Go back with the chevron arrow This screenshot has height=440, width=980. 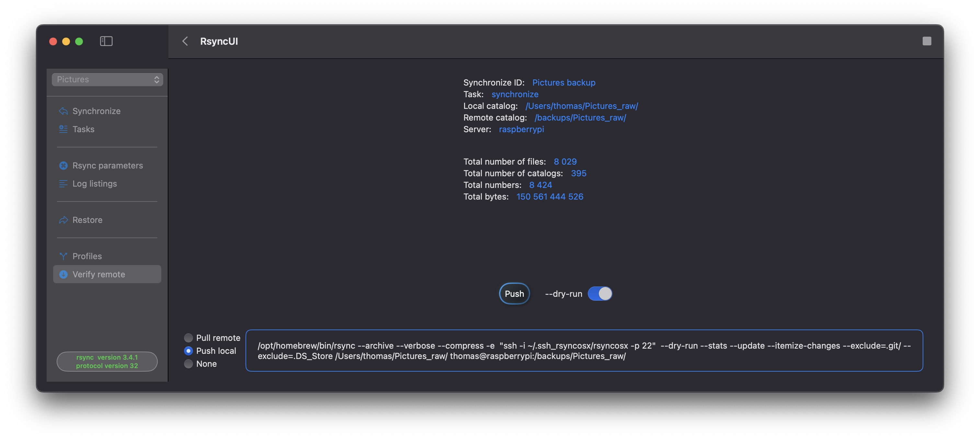[185, 41]
